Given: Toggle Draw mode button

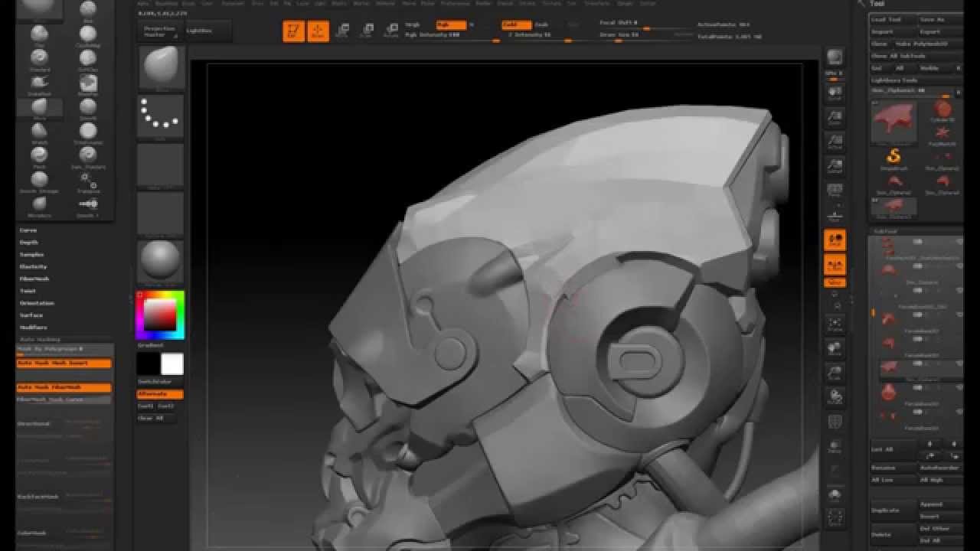Looking at the screenshot, I should pos(318,31).
